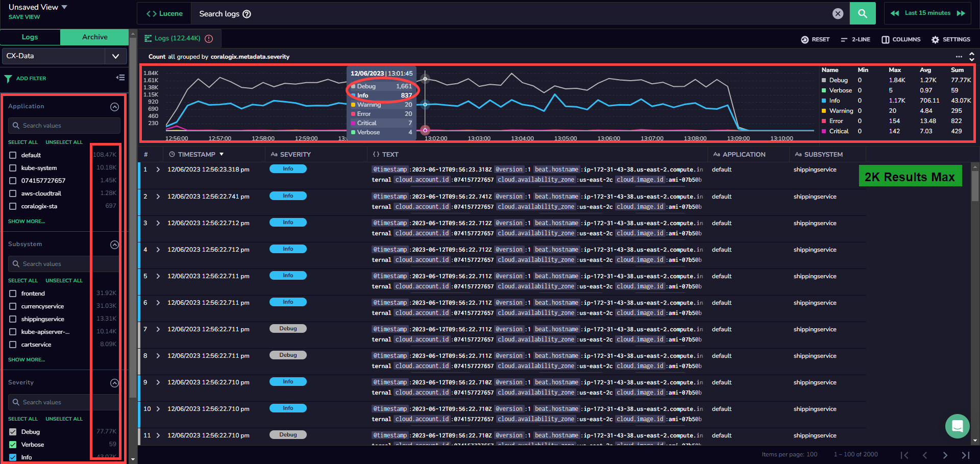980x464 pixels.
Task: Open the chat support bubble
Action: (x=957, y=426)
